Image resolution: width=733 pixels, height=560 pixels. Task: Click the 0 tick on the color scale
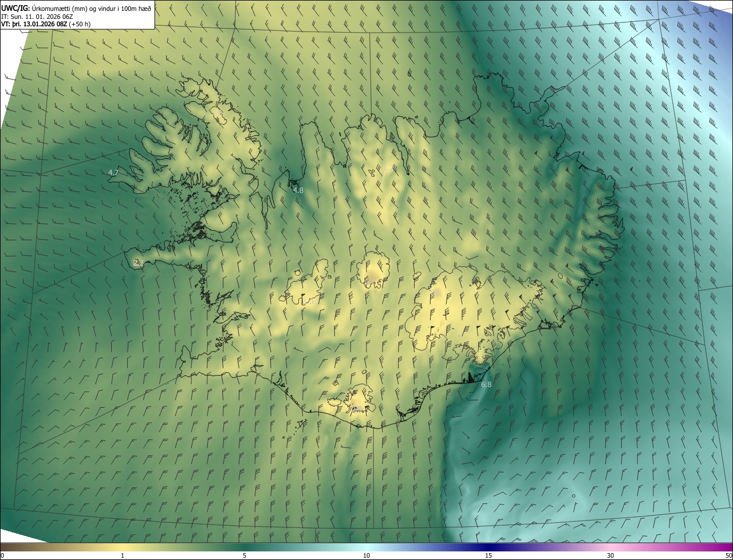(x=2, y=555)
